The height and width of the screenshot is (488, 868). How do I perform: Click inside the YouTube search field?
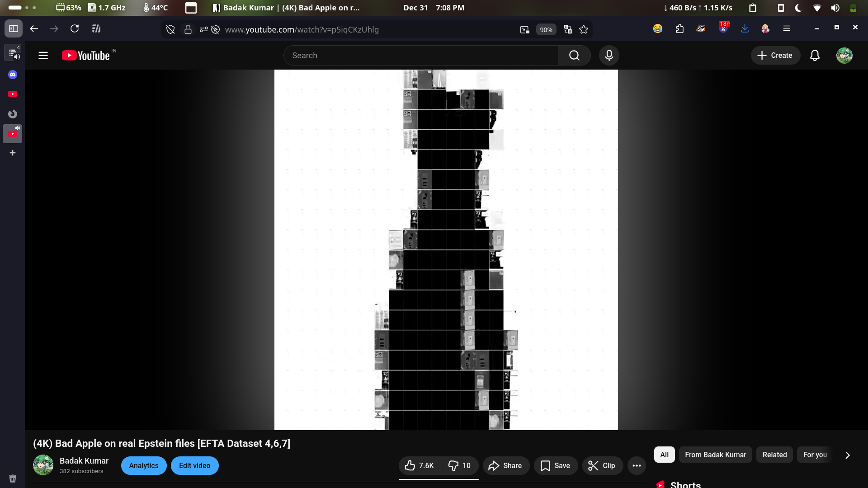(420, 55)
